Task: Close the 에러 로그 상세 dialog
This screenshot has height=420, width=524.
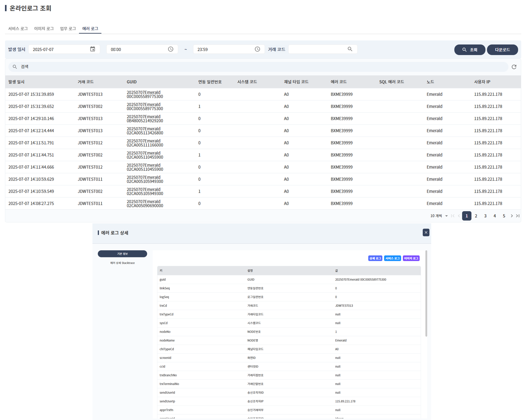Action: click(426, 232)
